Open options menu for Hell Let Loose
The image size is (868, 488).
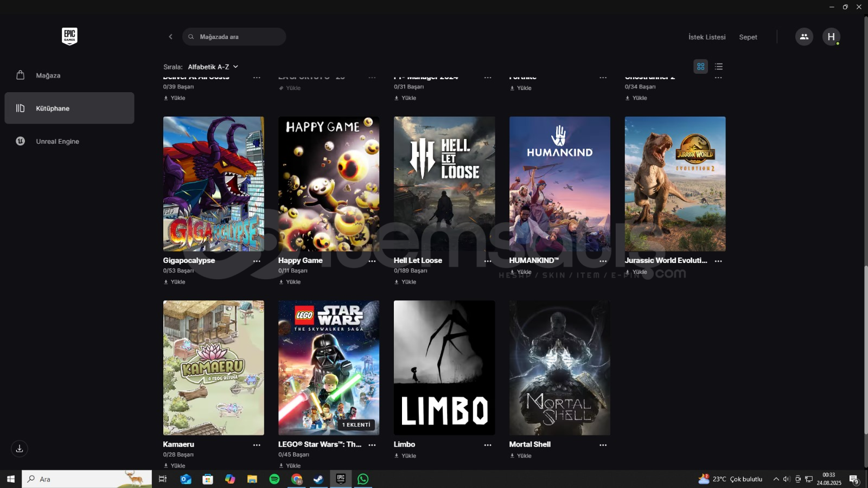488,261
